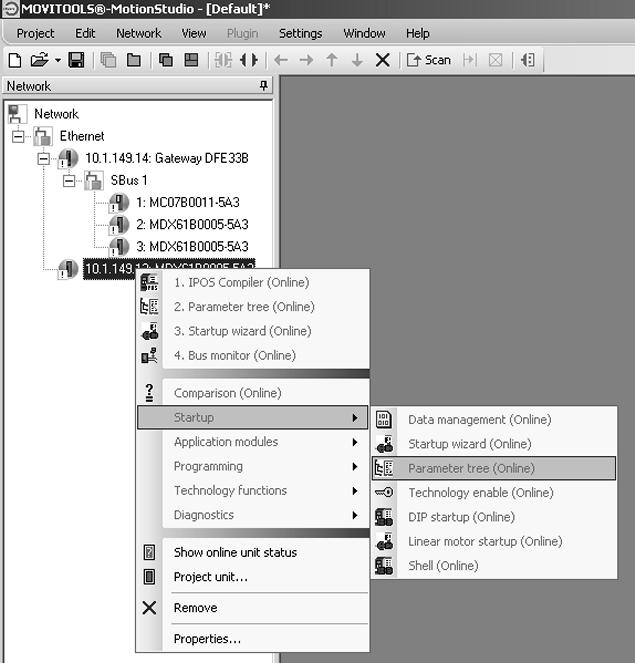Click the navigate forward arrow in toolbar
The image size is (635, 663).
click(x=307, y=60)
